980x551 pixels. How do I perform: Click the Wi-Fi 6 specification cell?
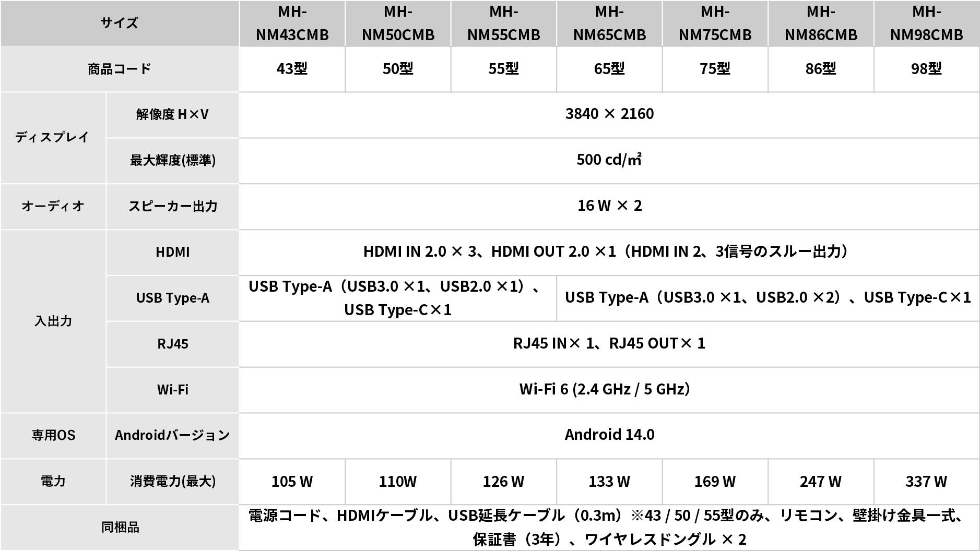pos(609,389)
